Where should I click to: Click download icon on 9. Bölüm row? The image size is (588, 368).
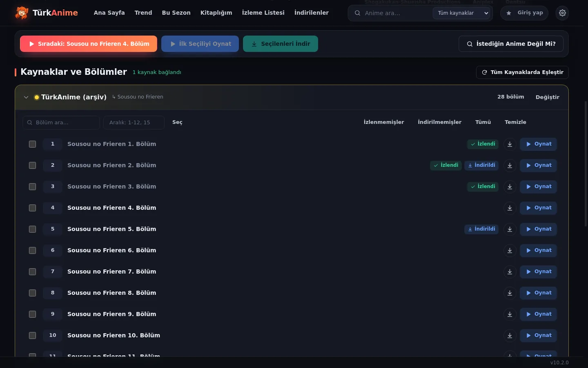510,314
